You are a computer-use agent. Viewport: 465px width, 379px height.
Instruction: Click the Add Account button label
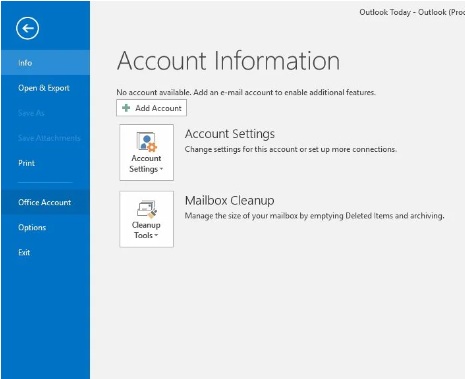point(158,108)
